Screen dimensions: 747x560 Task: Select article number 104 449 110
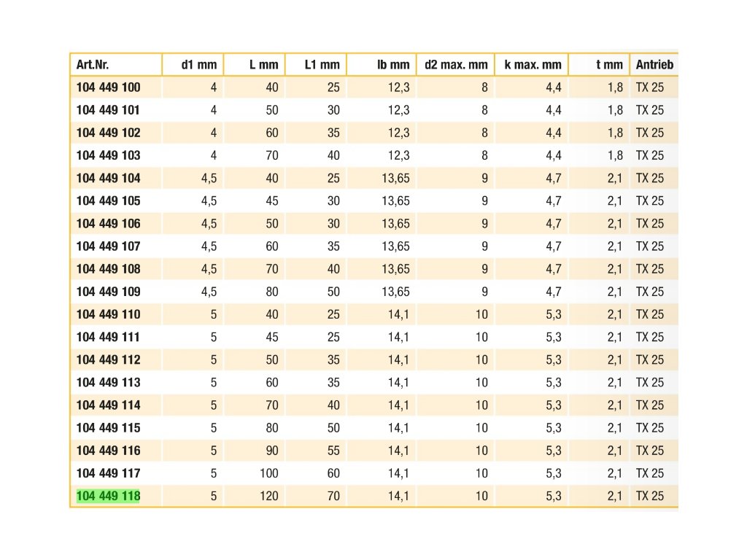tap(108, 314)
